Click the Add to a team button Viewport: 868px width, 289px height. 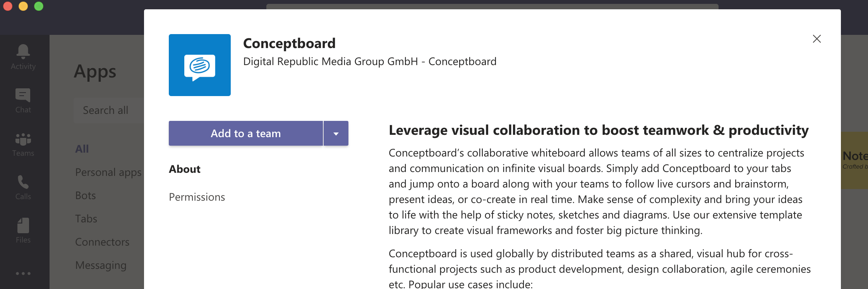tap(246, 133)
